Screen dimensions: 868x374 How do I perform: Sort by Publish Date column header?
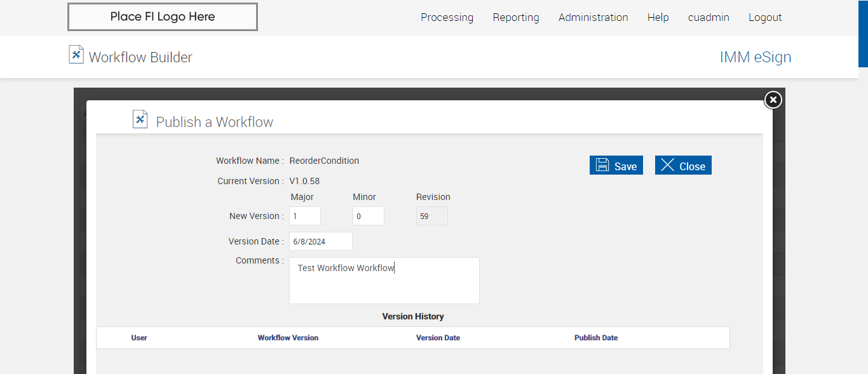tap(596, 338)
